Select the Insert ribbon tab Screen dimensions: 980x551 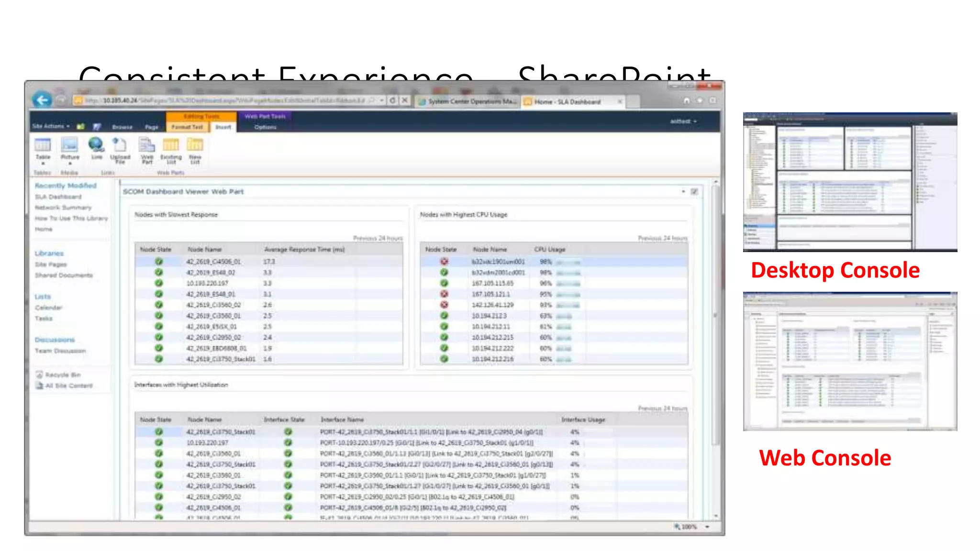point(223,127)
